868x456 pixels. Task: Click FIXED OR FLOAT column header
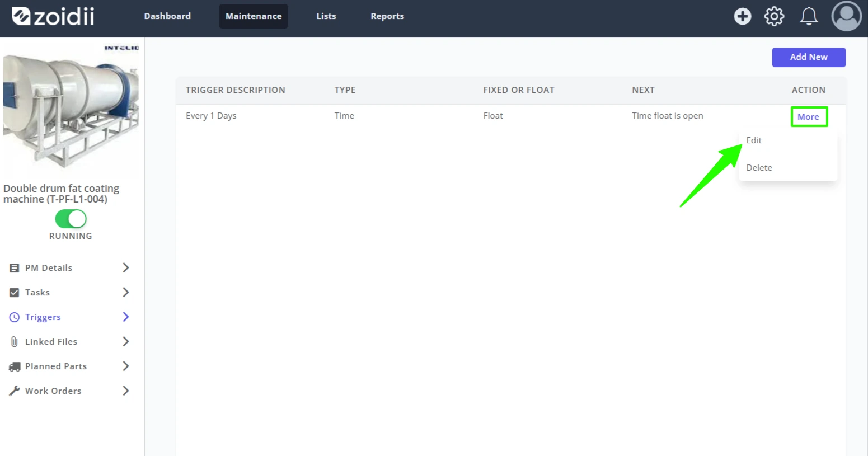point(519,90)
